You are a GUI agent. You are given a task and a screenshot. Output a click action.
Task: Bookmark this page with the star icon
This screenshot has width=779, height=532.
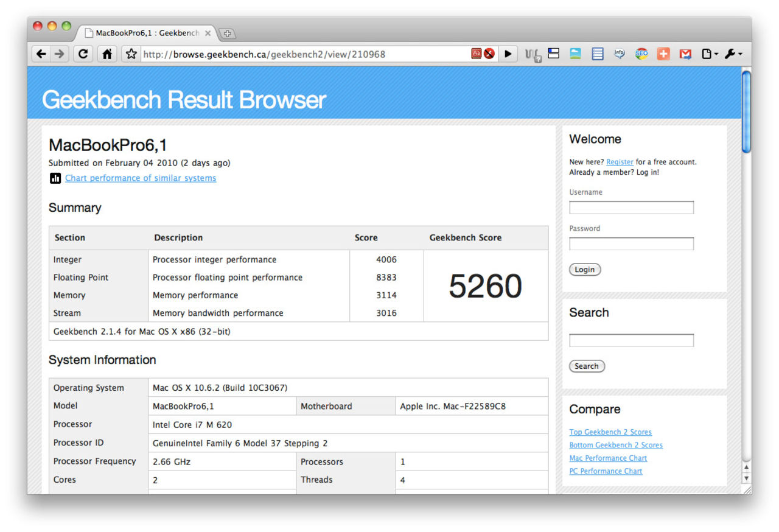131,54
